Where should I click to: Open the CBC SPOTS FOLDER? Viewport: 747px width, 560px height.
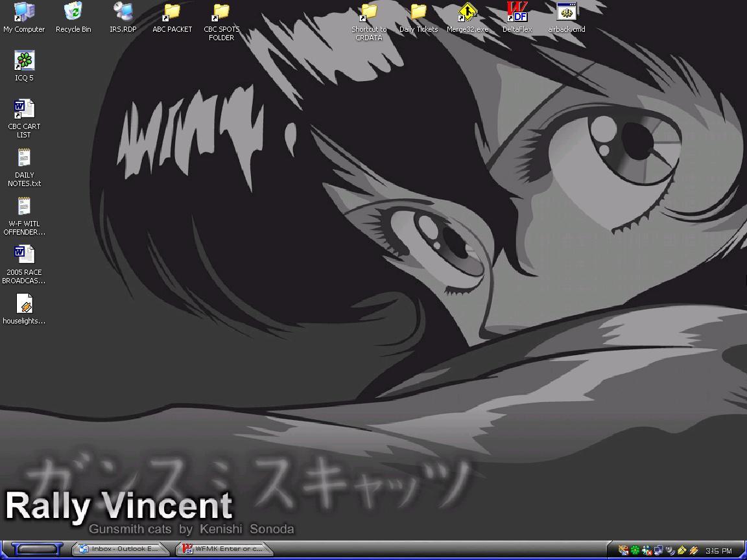click(x=221, y=12)
